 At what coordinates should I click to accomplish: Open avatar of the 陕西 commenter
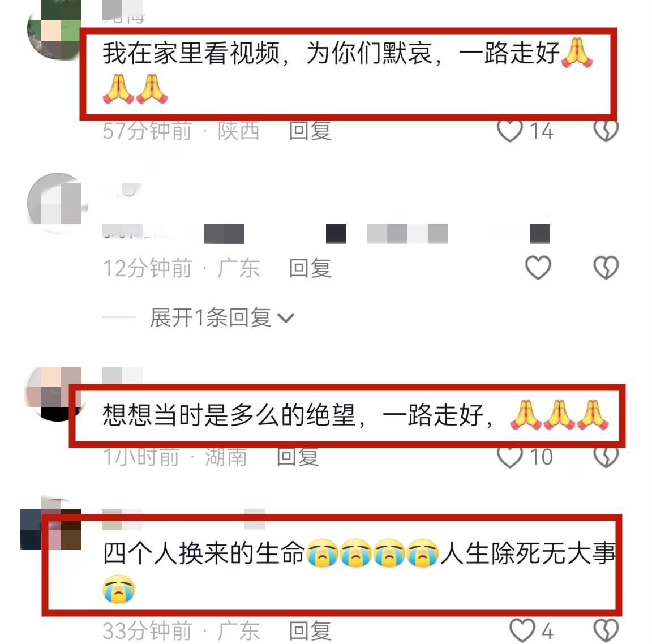(54, 30)
